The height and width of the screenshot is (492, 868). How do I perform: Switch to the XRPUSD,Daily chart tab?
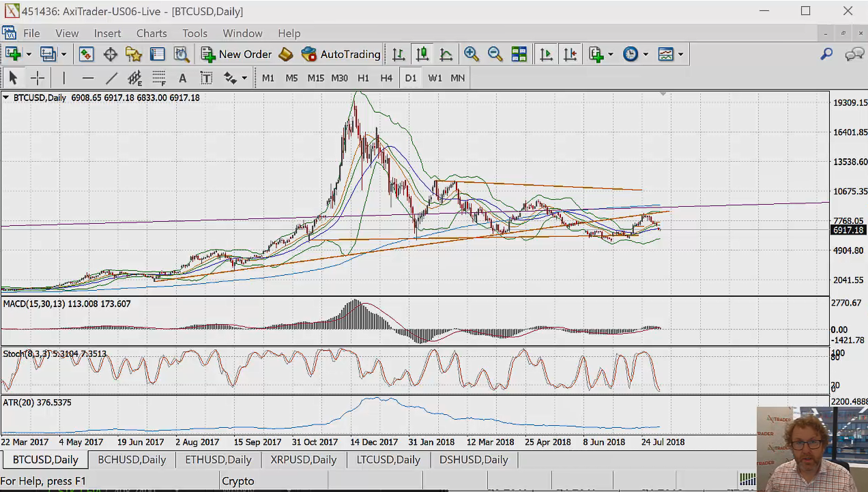(x=304, y=459)
